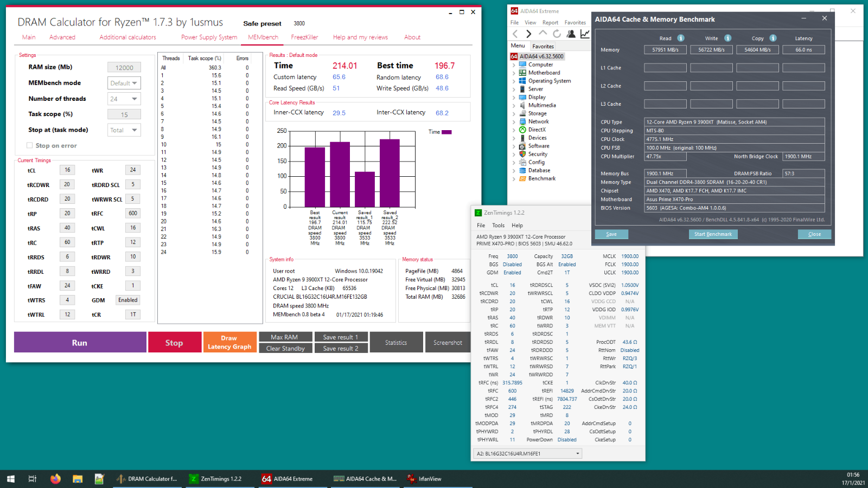Expand the Computer tree node
868x488 pixels.
[514, 65]
